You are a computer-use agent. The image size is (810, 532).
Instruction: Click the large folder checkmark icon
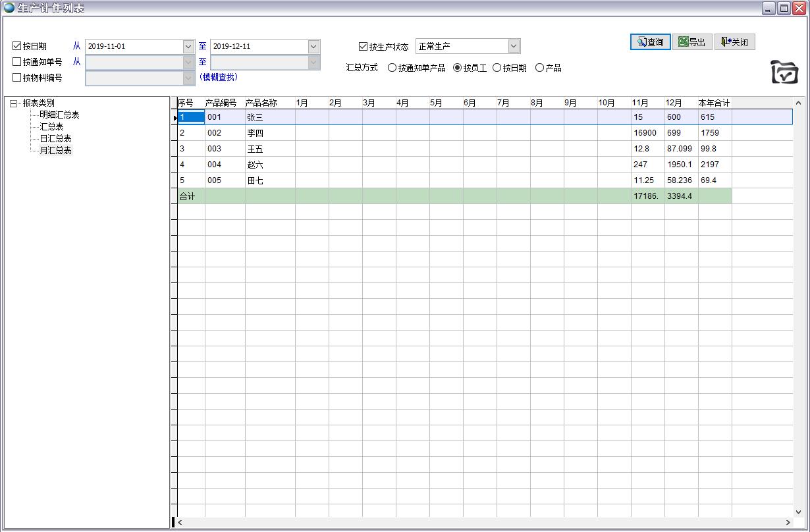[784, 72]
